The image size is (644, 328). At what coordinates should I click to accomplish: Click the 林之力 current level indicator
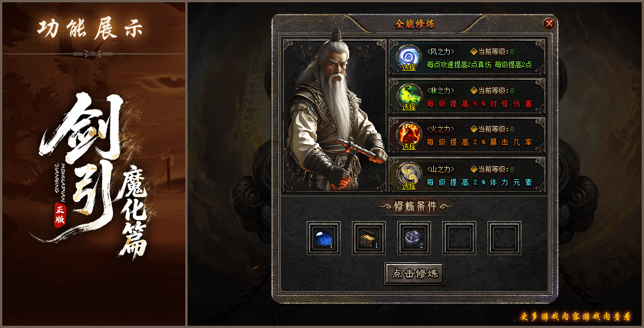point(492,90)
